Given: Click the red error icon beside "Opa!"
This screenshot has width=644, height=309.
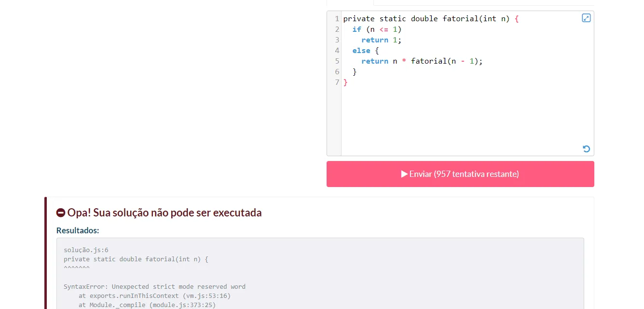Looking at the screenshot, I should (x=61, y=213).
